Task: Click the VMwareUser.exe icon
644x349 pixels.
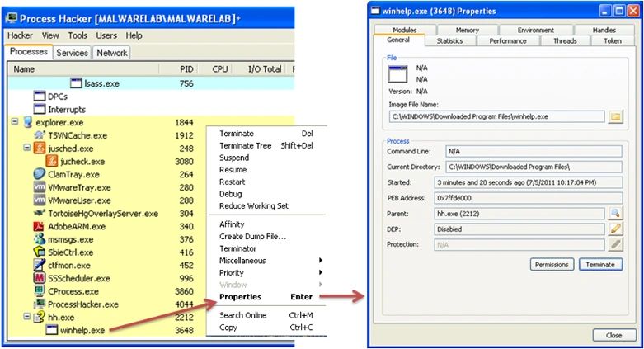Action: click(40, 200)
